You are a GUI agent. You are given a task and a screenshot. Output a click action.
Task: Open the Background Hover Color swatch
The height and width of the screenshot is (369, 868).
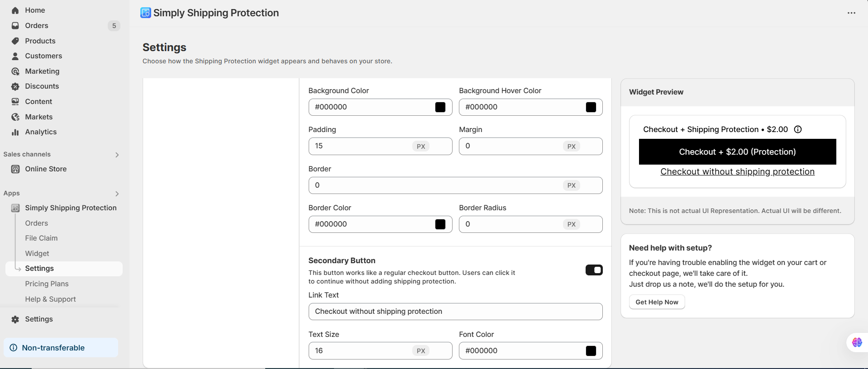pyautogui.click(x=591, y=107)
